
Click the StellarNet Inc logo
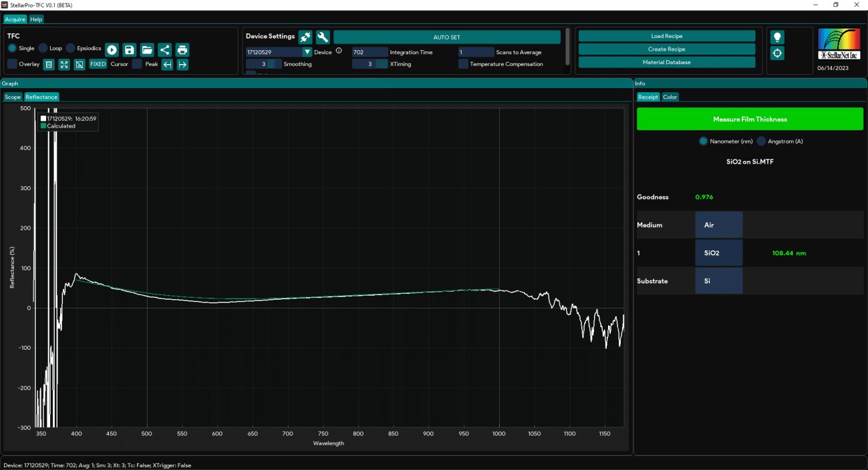pos(839,44)
